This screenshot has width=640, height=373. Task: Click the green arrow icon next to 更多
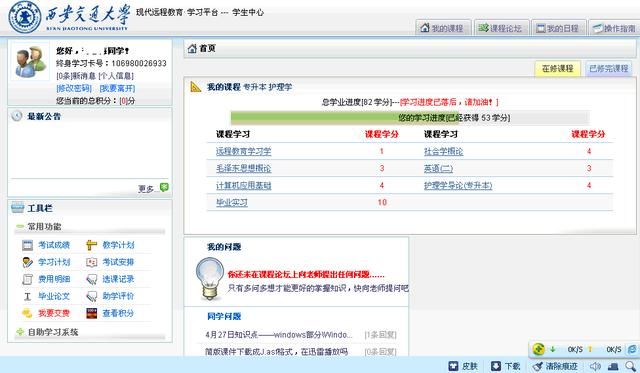pos(164,187)
